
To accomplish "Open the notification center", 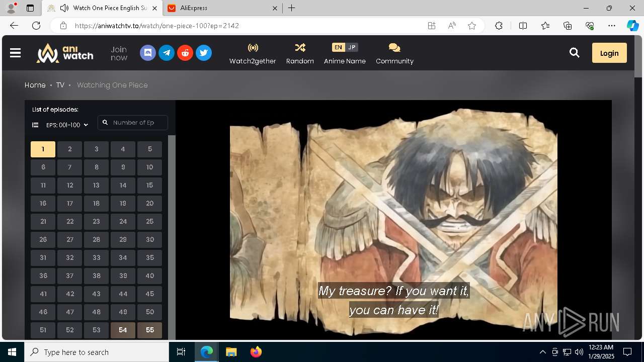I will 627,352.
